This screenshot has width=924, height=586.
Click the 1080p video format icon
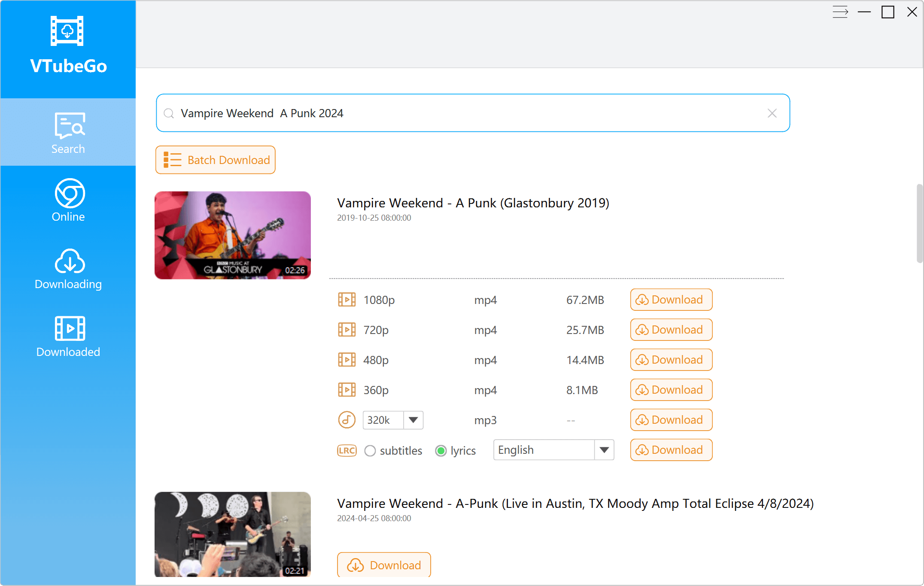[x=346, y=300]
